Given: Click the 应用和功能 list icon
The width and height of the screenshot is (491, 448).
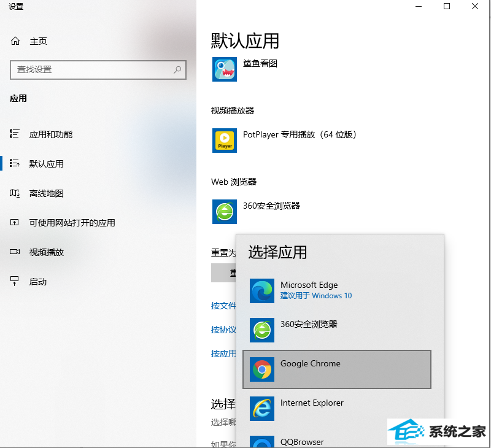Looking at the screenshot, I should pyautogui.click(x=14, y=134).
